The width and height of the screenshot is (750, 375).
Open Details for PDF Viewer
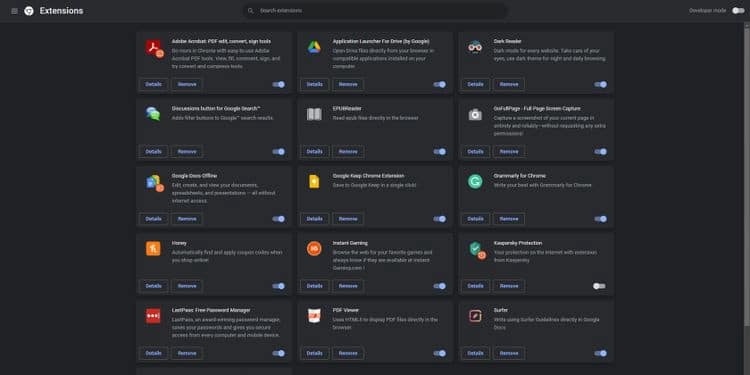click(x=315, y=353)
